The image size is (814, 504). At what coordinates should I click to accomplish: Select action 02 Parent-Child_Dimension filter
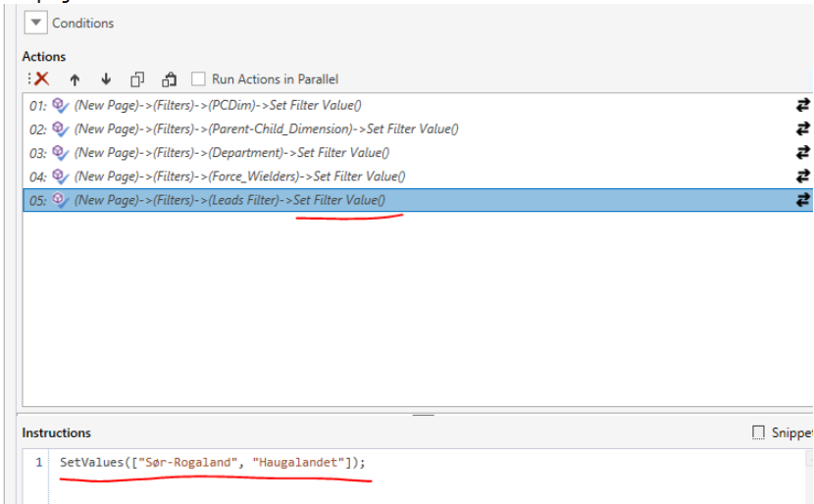(x=267, y=128)
